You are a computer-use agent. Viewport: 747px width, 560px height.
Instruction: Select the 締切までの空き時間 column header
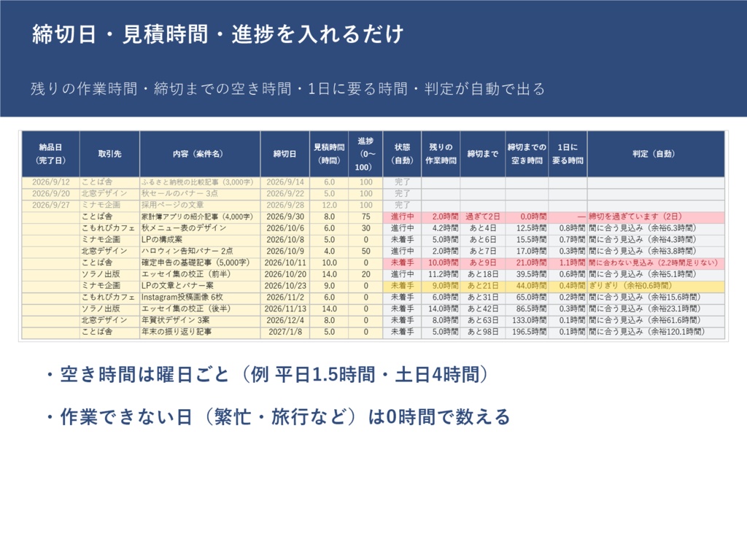click(527, 154)
